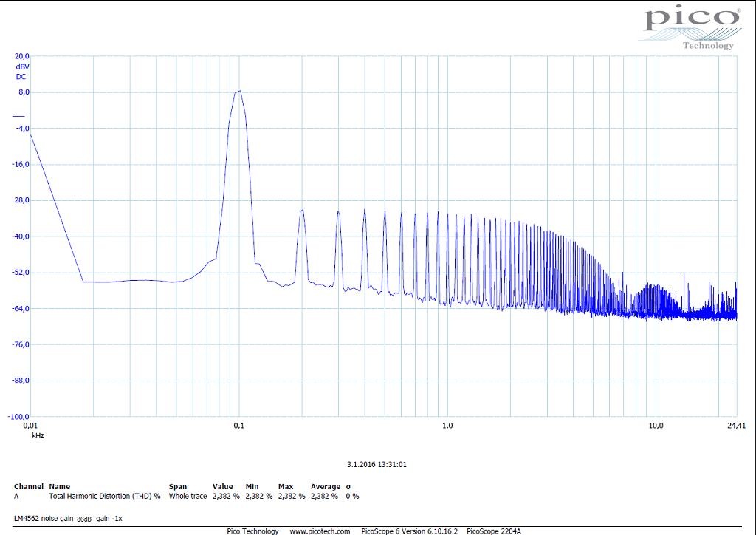Click the -76,0 Y-axis value

[21, 345]
